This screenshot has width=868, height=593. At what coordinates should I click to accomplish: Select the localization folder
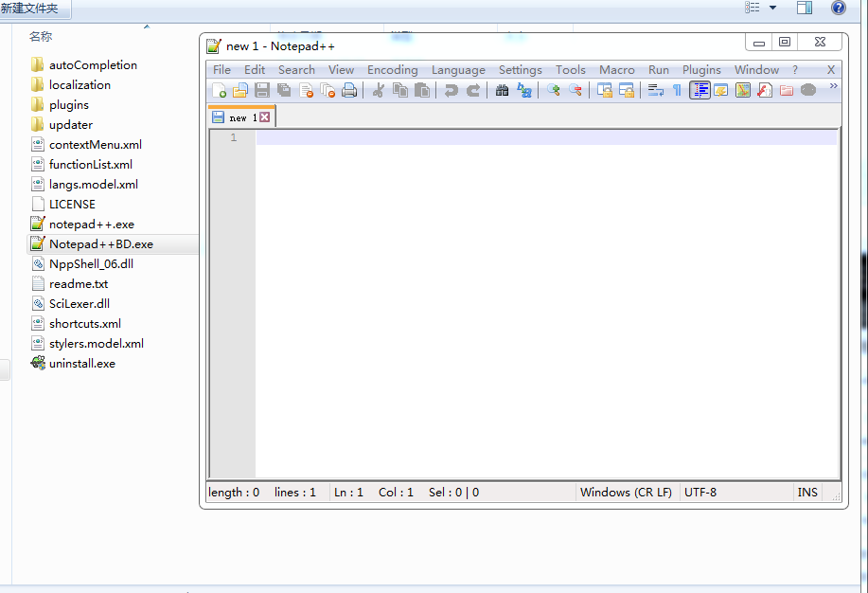click(x=80, y=85)
